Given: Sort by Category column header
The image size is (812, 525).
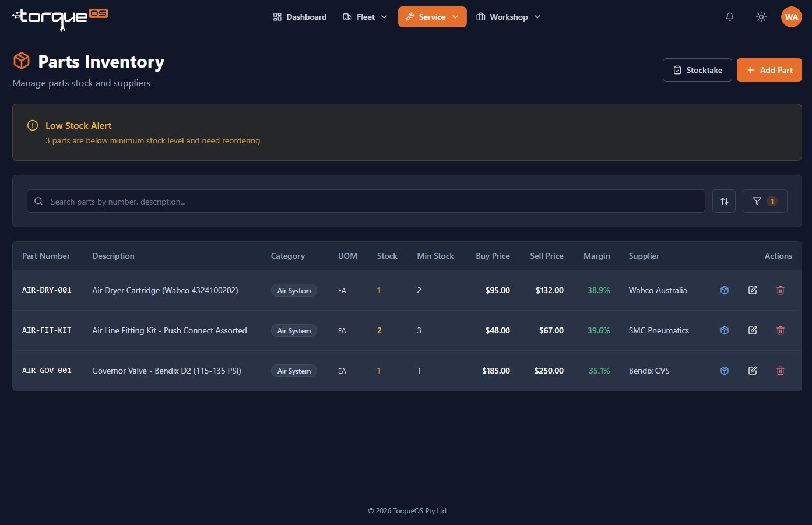Looking at the screenshot, I should (288, 256).
